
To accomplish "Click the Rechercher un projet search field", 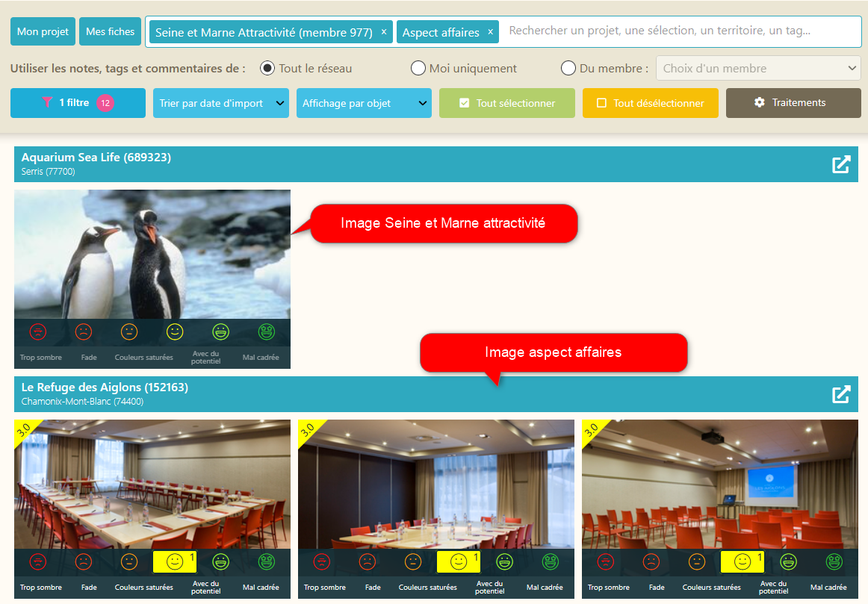I will coord(681,31).
